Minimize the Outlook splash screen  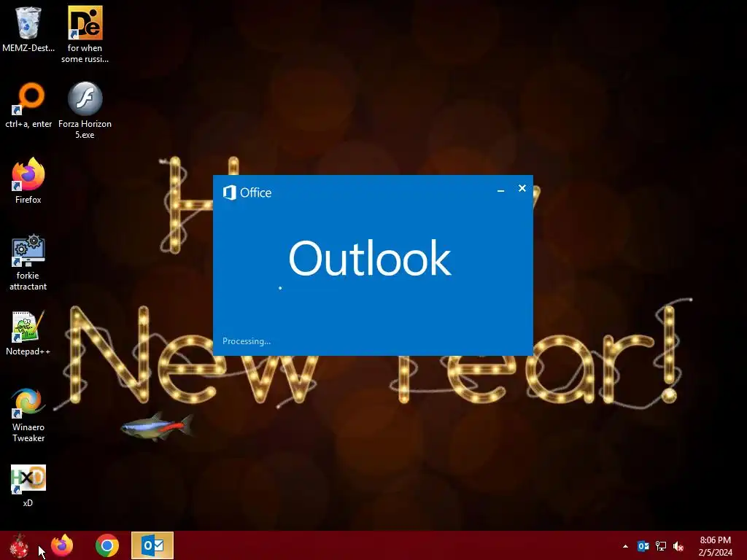click(x=500, y=190)
